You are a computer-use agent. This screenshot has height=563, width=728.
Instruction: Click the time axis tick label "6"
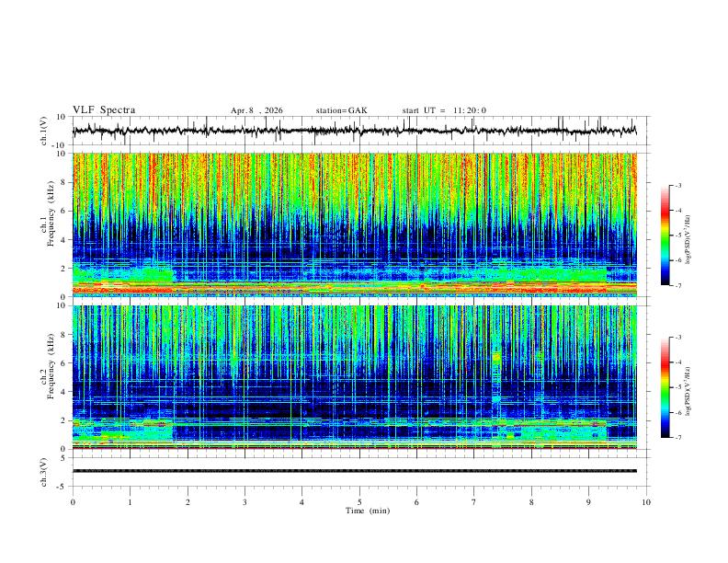pyautogui.click(x=416, y=502)
